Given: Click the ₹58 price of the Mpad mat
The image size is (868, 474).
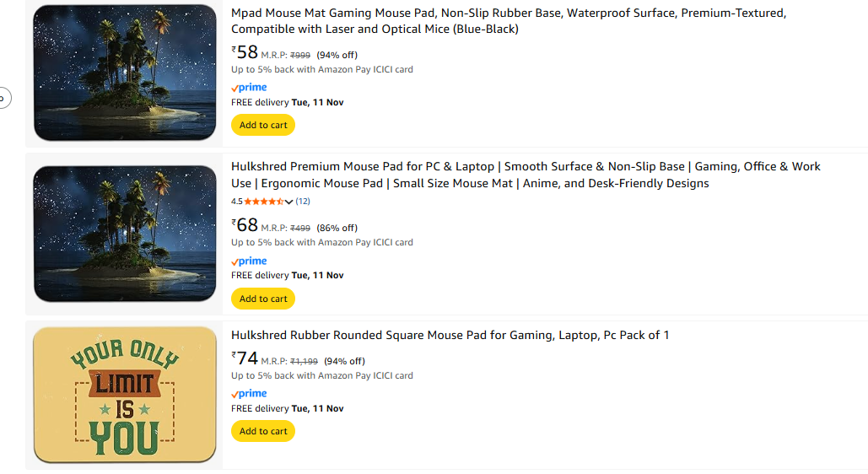Looking at the screenshot, I should [245, 52].
